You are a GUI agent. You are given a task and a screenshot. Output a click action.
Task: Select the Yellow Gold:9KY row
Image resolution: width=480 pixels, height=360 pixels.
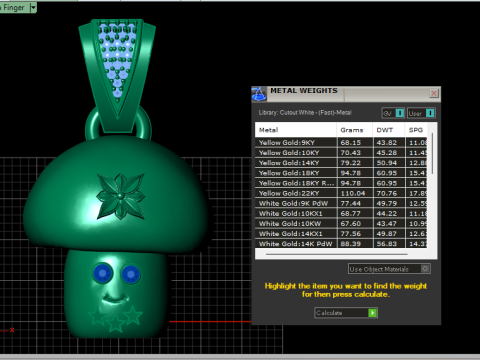coord(341,142)
